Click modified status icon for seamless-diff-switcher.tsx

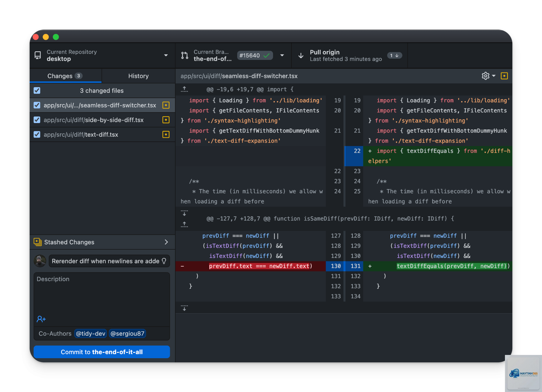click(166, 105)
